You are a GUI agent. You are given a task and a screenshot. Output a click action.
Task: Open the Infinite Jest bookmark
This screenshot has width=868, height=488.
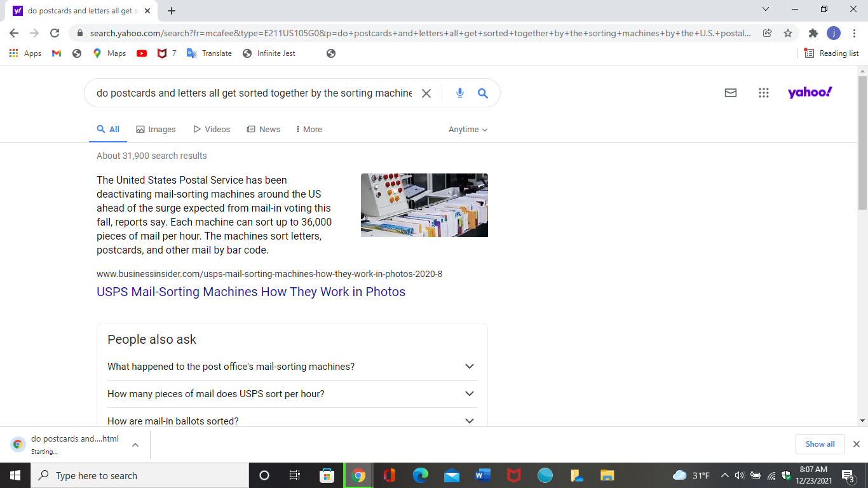pyautogui.click(x=269, y=53)
